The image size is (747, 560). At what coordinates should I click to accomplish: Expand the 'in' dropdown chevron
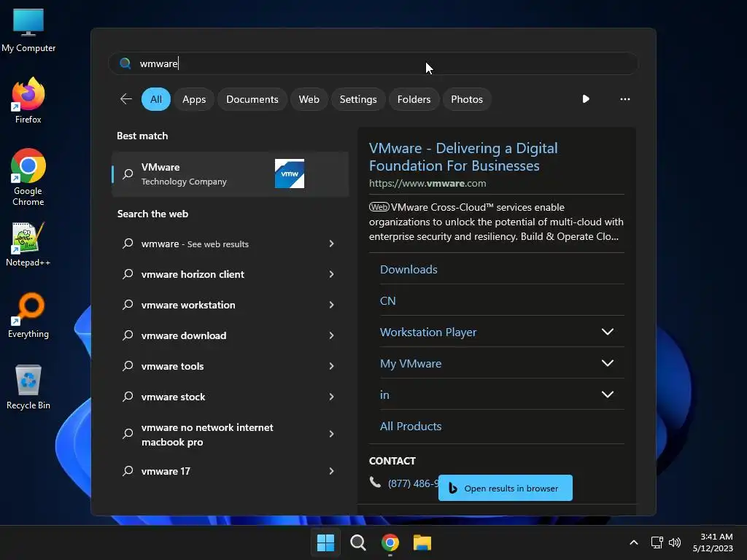(608, 394)
